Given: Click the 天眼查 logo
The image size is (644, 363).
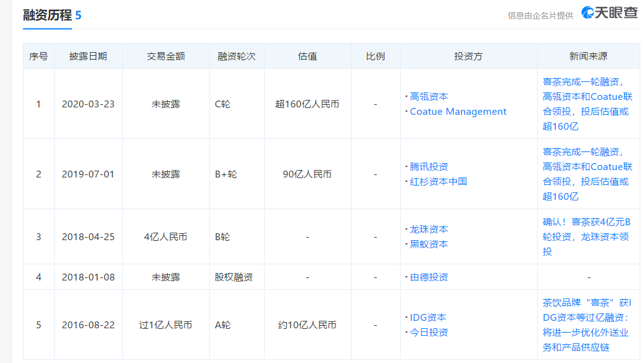Looking at the screenshot, I should coord(609,12).
